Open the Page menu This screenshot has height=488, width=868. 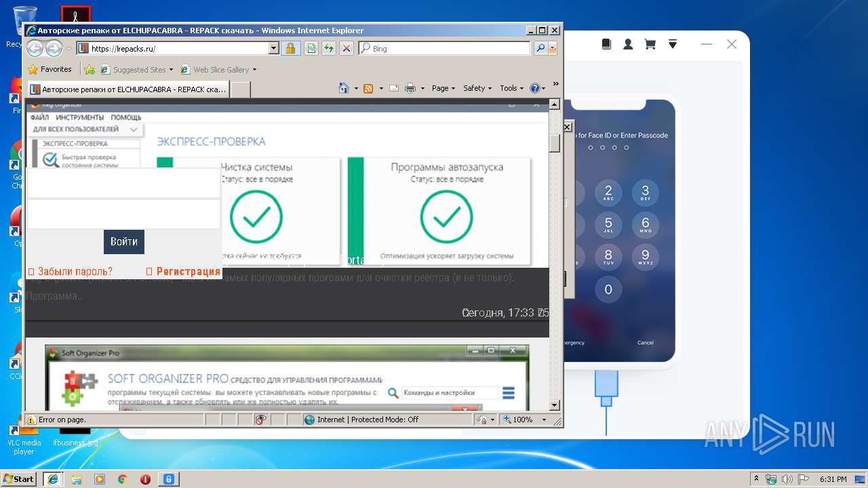pos(443,88)
